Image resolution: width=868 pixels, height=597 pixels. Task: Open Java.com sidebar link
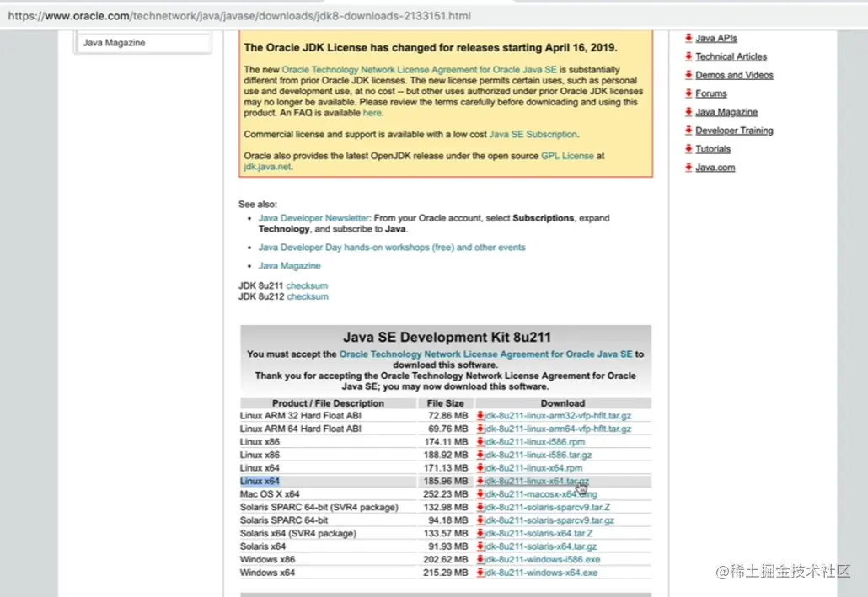click(715, 167)
